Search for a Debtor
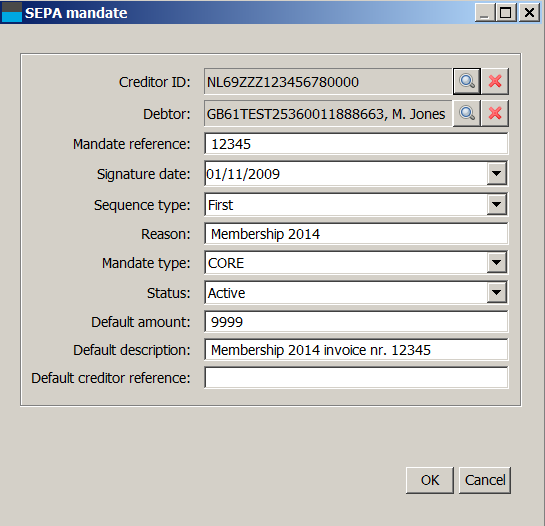 point(467,113)
